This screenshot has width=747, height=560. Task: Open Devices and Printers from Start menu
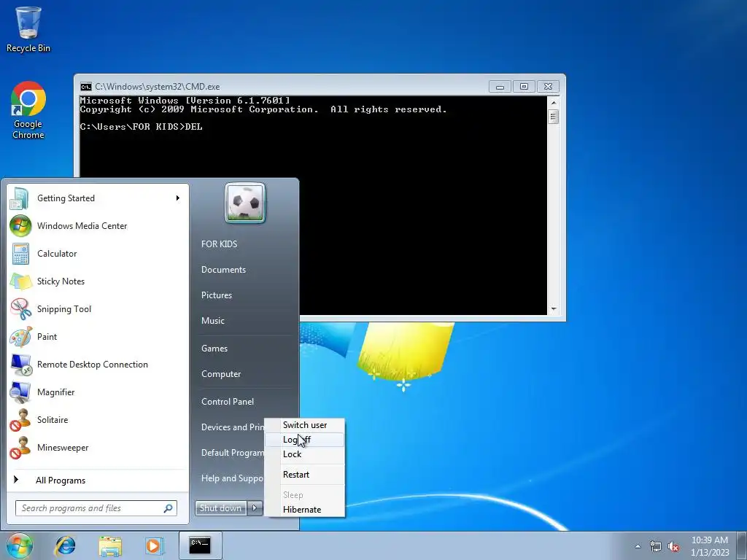tap(233, 427)
